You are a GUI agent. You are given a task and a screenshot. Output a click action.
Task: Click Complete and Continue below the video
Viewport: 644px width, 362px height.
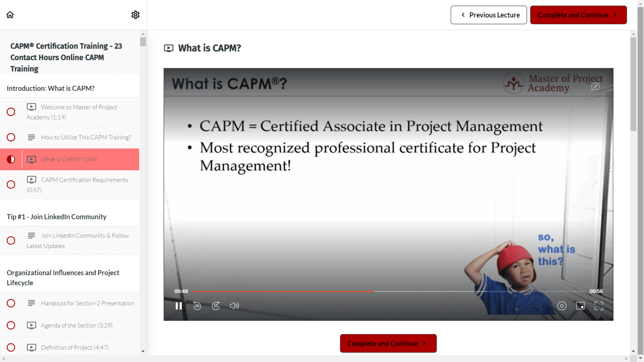click(x=388, y=344)
